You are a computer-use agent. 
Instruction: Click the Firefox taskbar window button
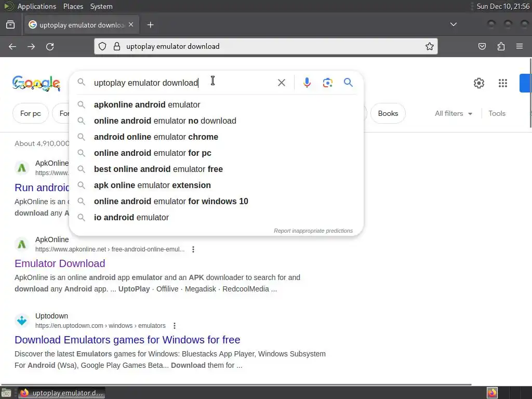click(x=61, y=393)
